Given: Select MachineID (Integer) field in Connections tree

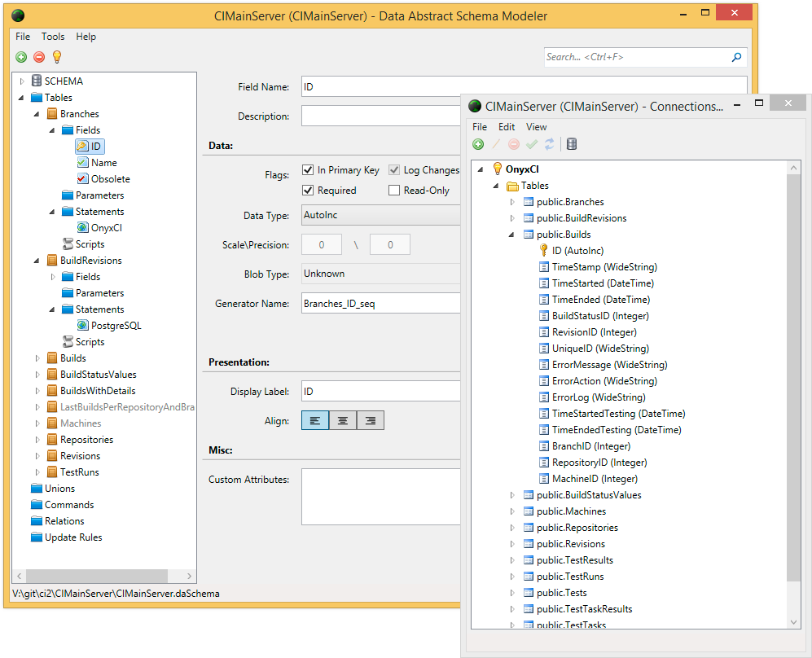Looking at the screenshot, I should pyautogui.click(x=588, y=479).
